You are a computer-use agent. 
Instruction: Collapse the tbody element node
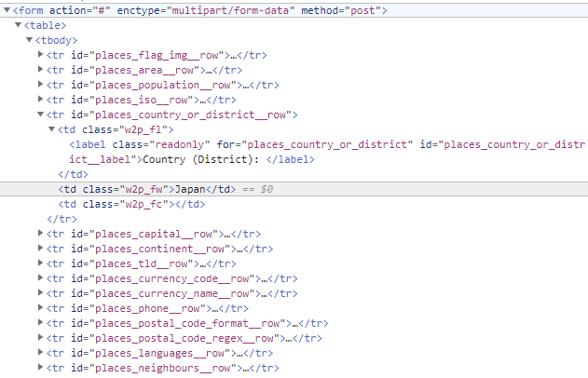point(29,40)
